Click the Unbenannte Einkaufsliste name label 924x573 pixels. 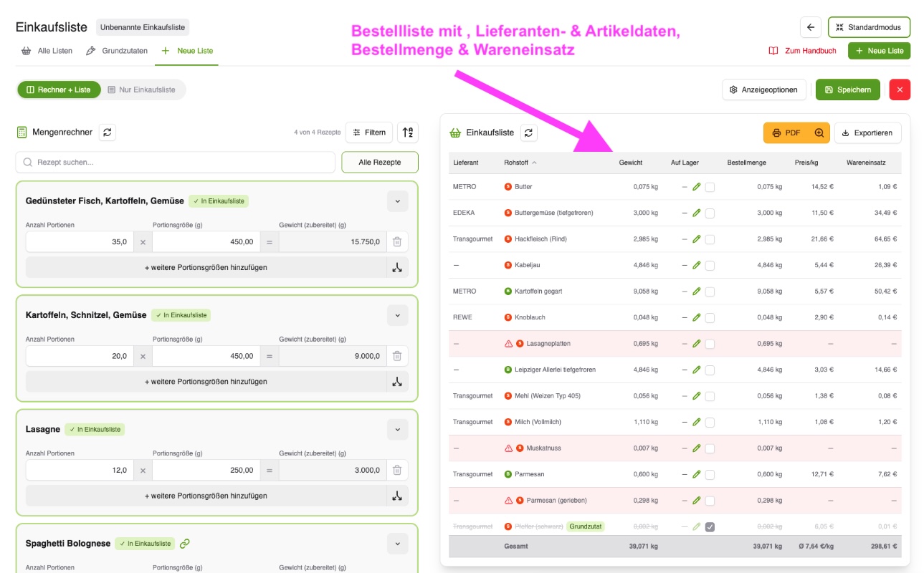pos(143,27)
